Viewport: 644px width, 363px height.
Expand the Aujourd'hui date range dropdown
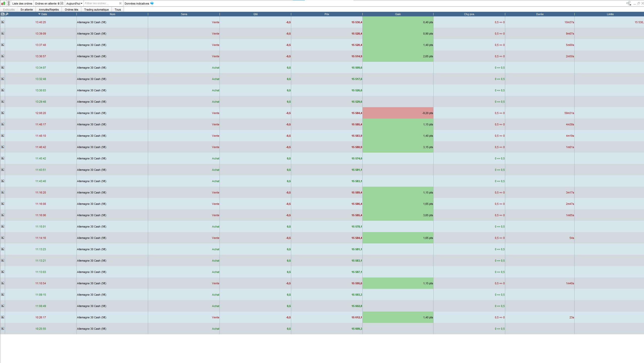pos(74,4)
